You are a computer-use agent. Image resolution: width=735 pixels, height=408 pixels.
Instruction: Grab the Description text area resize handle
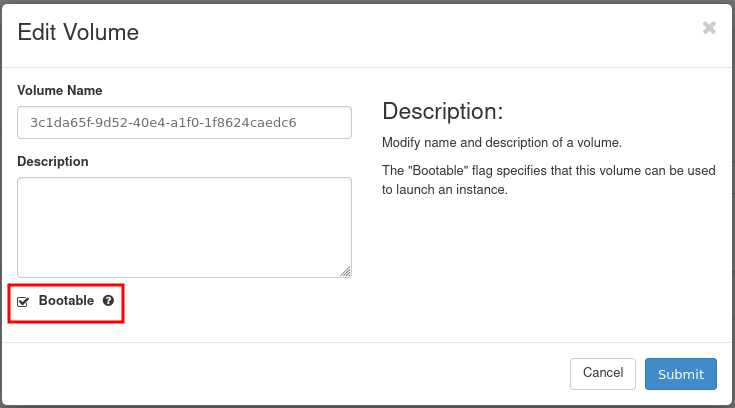(x=345, y=271)
